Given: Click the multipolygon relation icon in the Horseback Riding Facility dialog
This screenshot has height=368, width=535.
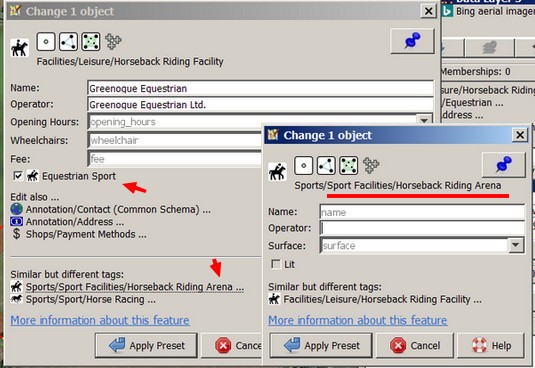Looking at the screenshot, I should pos(113,42).
